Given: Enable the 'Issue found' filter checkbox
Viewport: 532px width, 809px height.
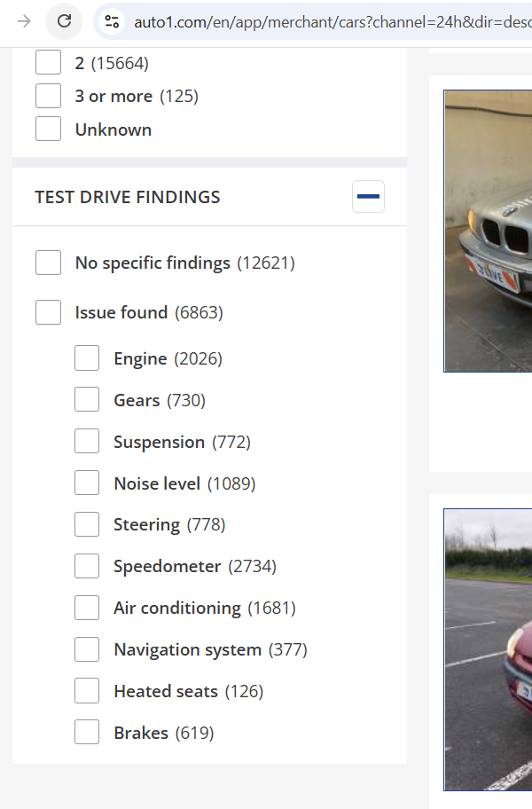Looking at the screenshot, I should [49, 312].
